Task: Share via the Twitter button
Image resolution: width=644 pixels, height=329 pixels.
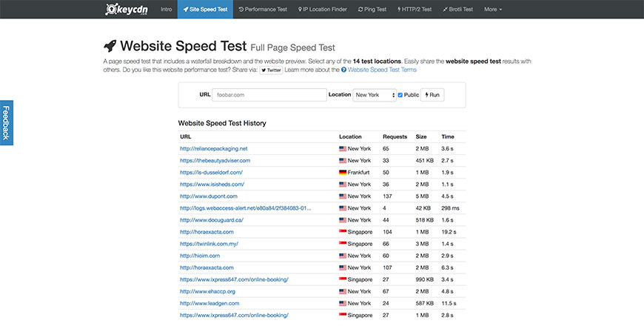Action: pos(272,70)
